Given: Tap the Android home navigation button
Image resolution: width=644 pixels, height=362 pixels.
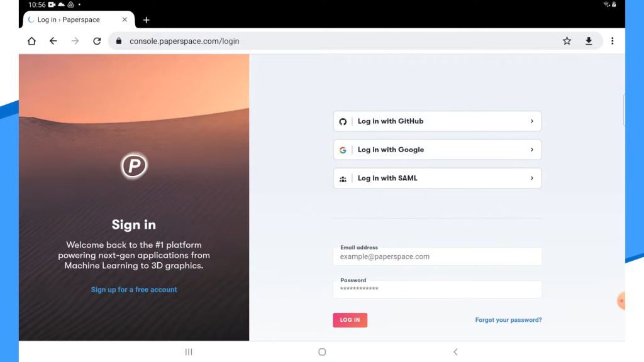Looking at the screenshot, I should tap(322, 352).
